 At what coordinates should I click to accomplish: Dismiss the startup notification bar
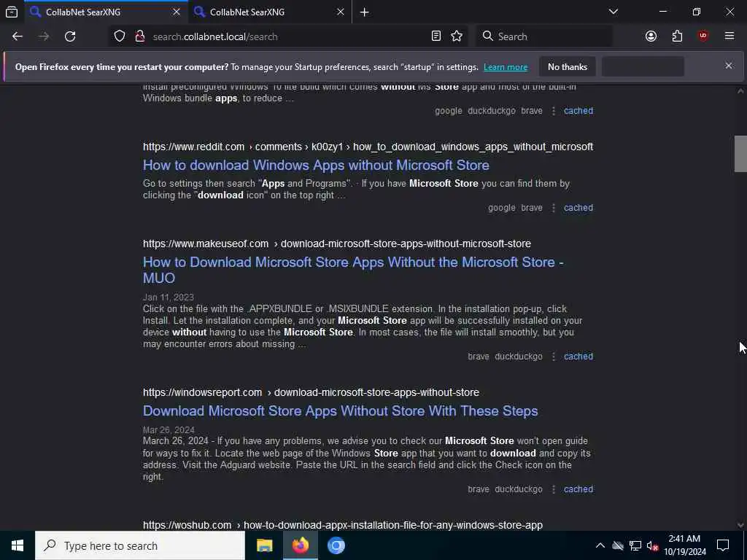click(x=729, y=66)
